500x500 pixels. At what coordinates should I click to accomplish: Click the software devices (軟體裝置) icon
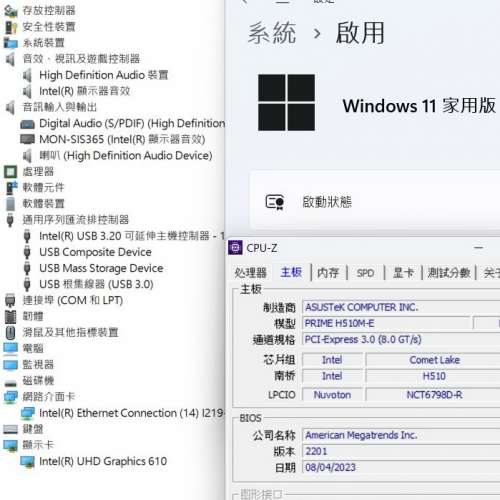coord(11,204)
